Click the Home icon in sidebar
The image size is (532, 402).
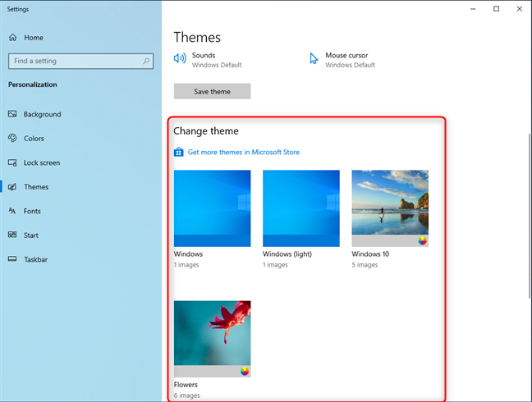(12, 37)
